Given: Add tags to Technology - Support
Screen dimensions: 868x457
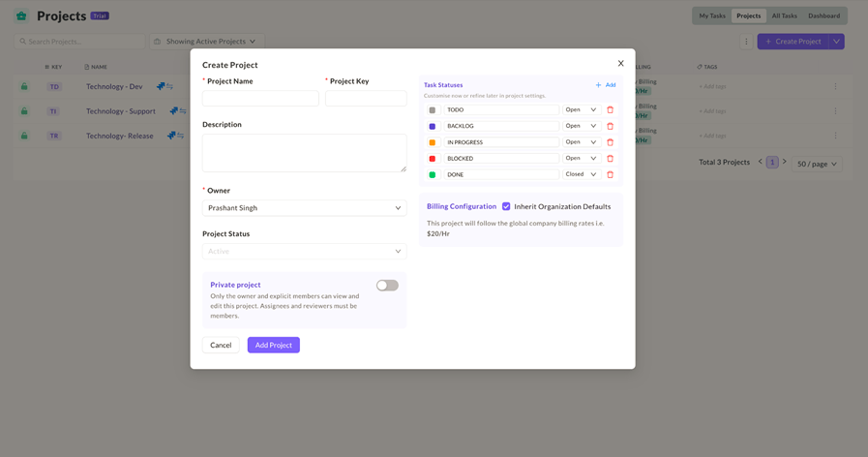Looking at the screenshot, I should (712, 110).
